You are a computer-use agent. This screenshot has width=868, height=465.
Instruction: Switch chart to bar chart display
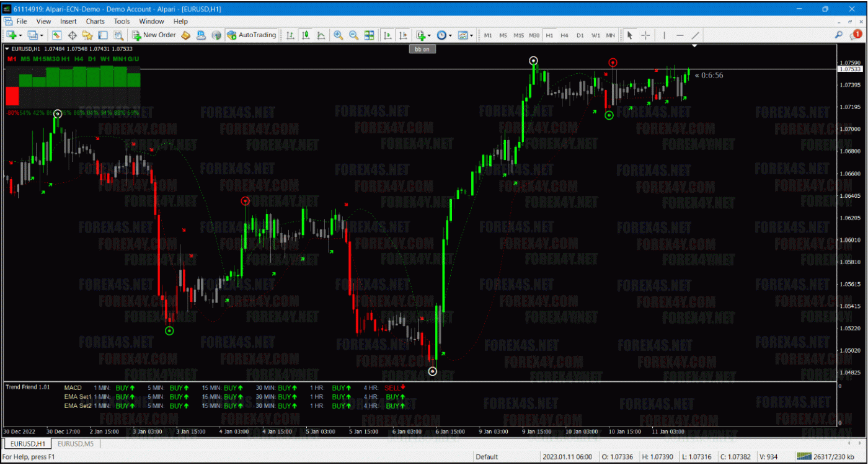point(290,35)
